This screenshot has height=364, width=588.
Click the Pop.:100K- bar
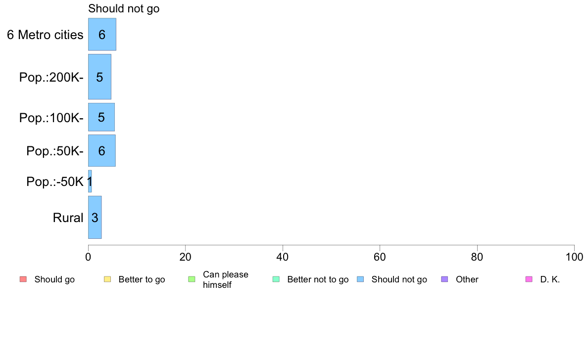101,117
